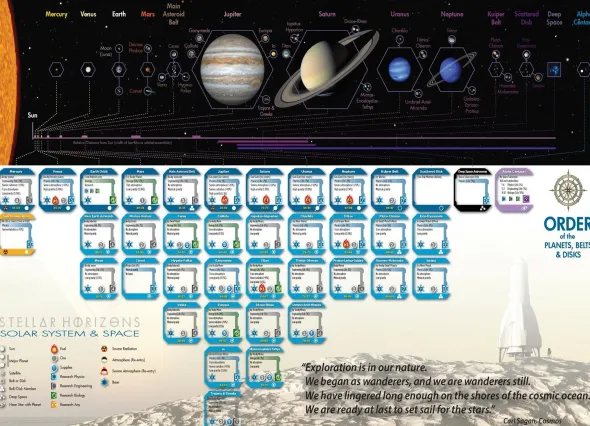This screenshot has height=426, width=590.
Task: Open the Ganymede card
Action: click(x=224, y=279)
